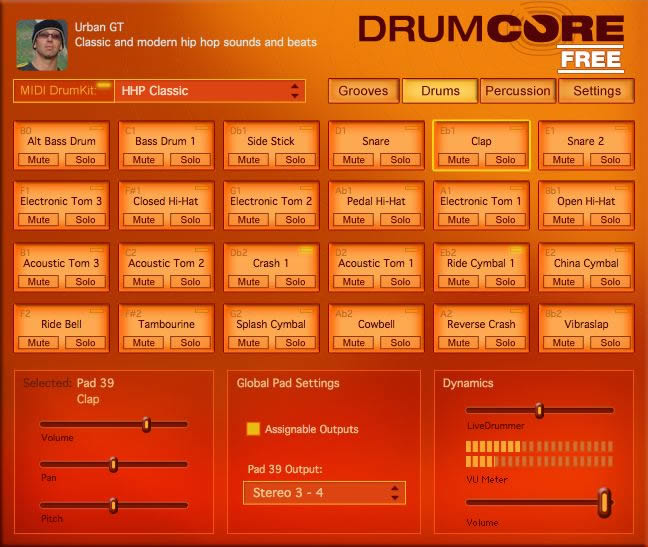
Task: Click the 'Pad 39' selected pad text
Action: pos(95,383)
